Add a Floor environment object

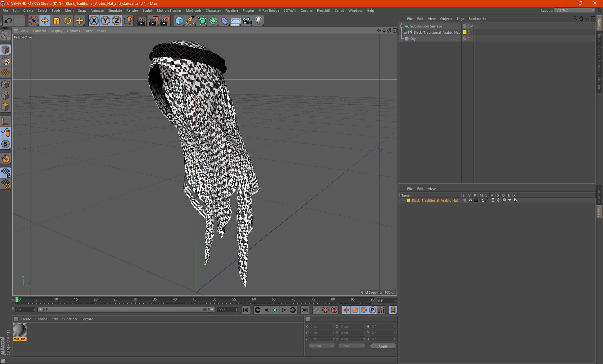[236, 21]
